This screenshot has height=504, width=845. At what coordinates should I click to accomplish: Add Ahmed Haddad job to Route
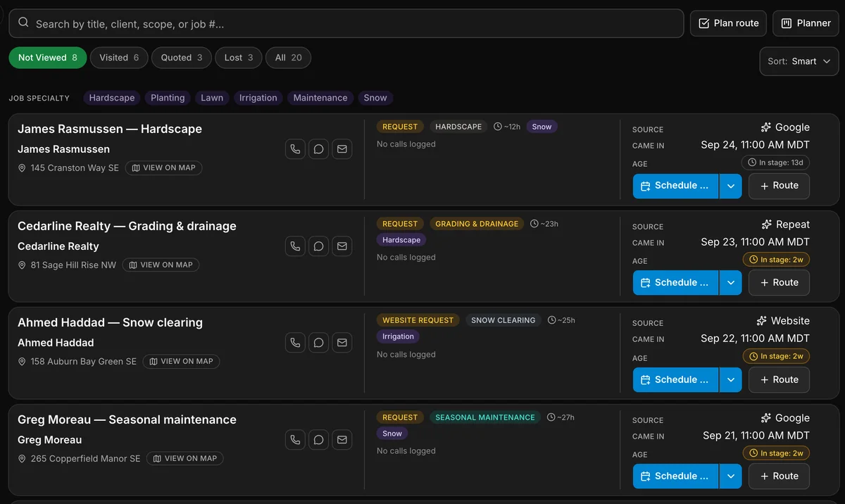point(779,379)
